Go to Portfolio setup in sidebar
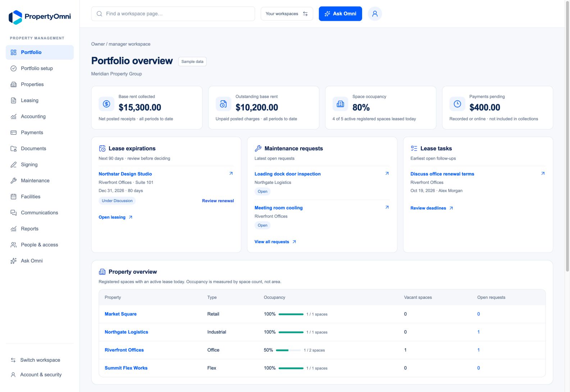The image size is (570, 392). (40, 68)
